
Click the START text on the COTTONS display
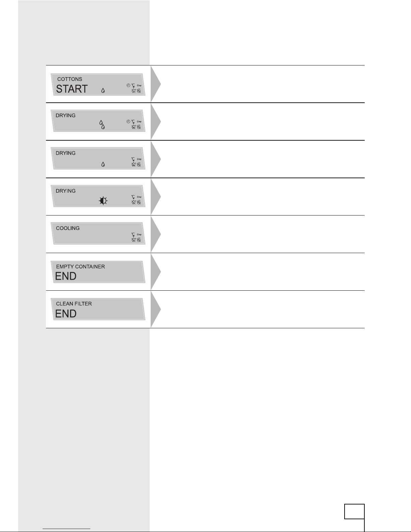tap(72, 89)
